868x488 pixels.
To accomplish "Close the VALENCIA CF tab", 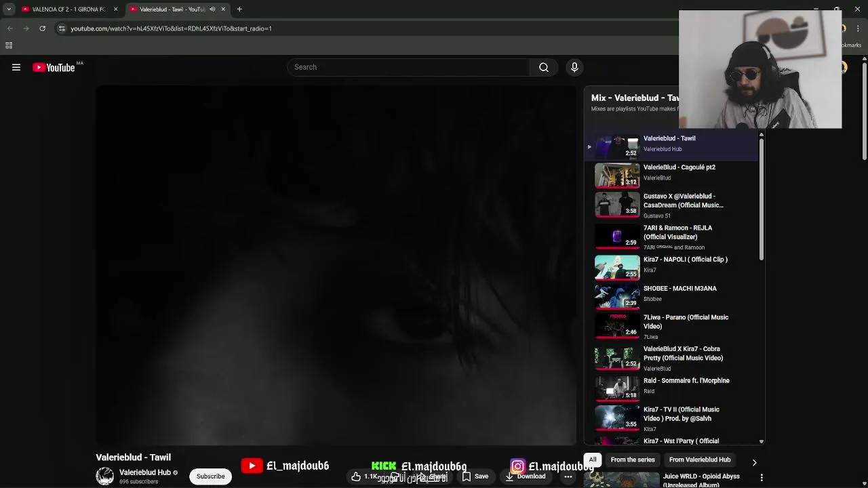I will tap(115, 9).
